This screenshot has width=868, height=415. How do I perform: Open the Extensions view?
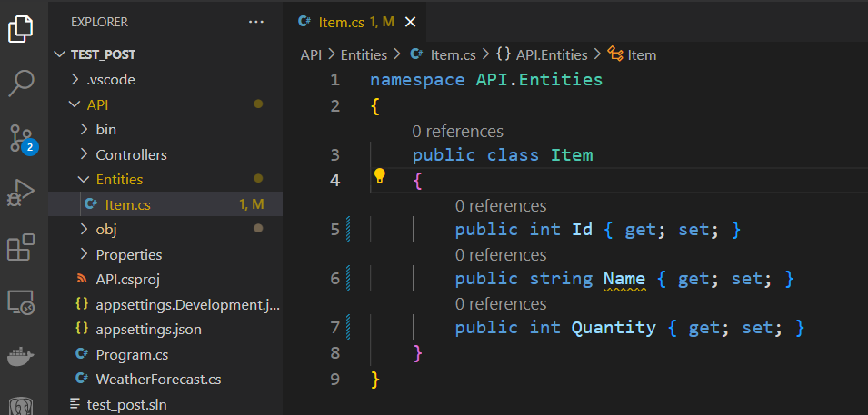pyautogui.click(x=21, y=247)
